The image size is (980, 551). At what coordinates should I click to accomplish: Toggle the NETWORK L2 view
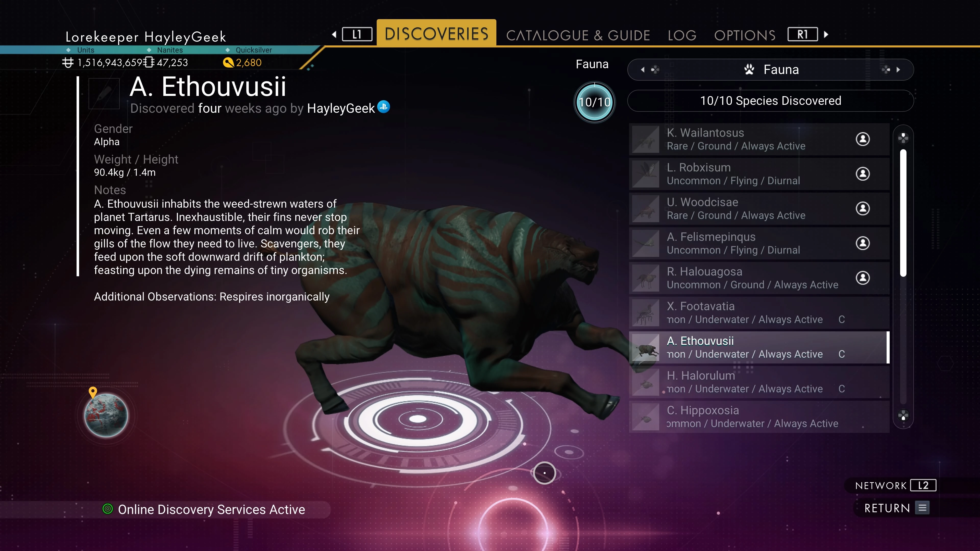tap(895, 485)
